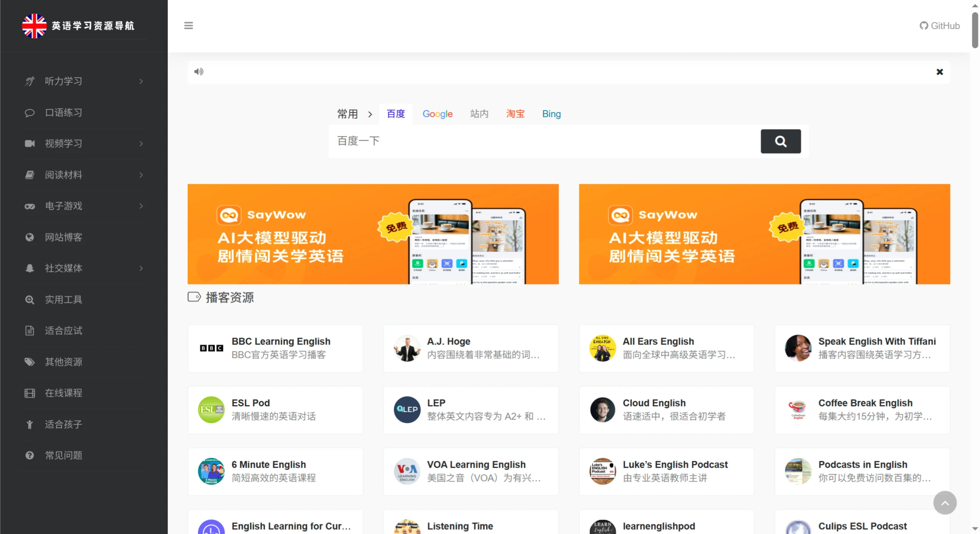Click the vertical page scrollbar thumb
Screen dimensions: 980x534
coord(975,30)
